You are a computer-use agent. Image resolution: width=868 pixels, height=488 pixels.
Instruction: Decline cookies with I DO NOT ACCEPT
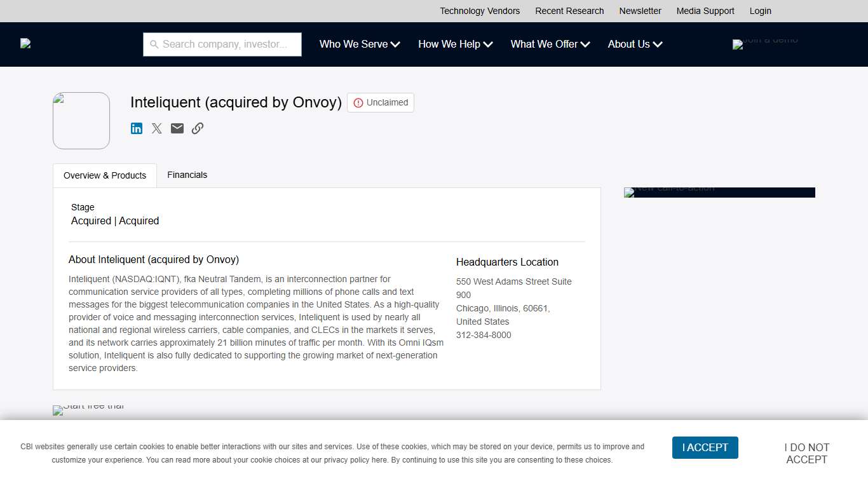806,453
